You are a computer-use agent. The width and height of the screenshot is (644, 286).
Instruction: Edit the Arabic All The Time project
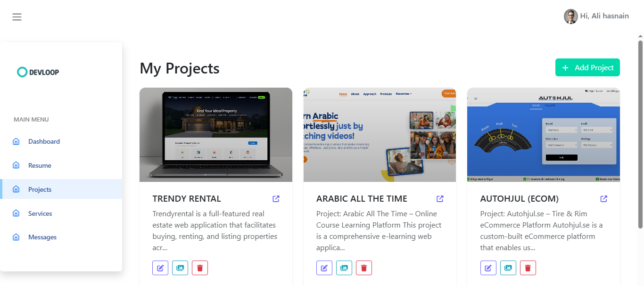click(324, 268)
